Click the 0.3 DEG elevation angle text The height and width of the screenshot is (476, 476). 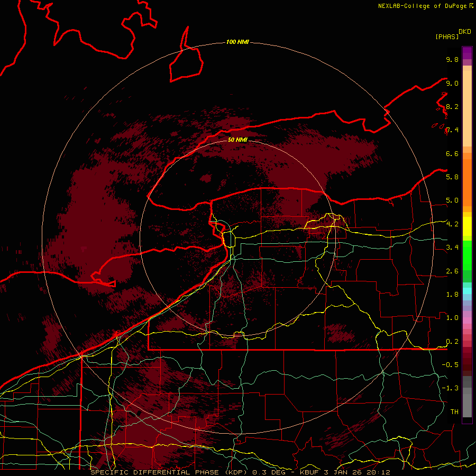point(270,472)
